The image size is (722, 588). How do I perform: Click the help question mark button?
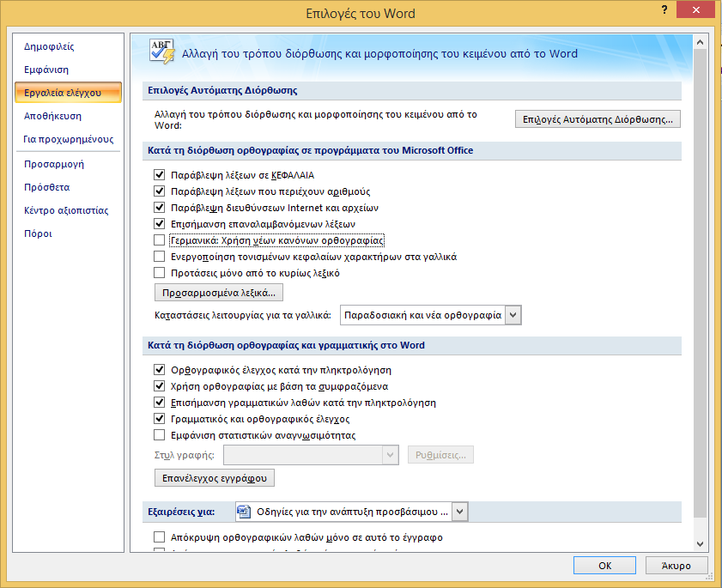pos(664,9)
